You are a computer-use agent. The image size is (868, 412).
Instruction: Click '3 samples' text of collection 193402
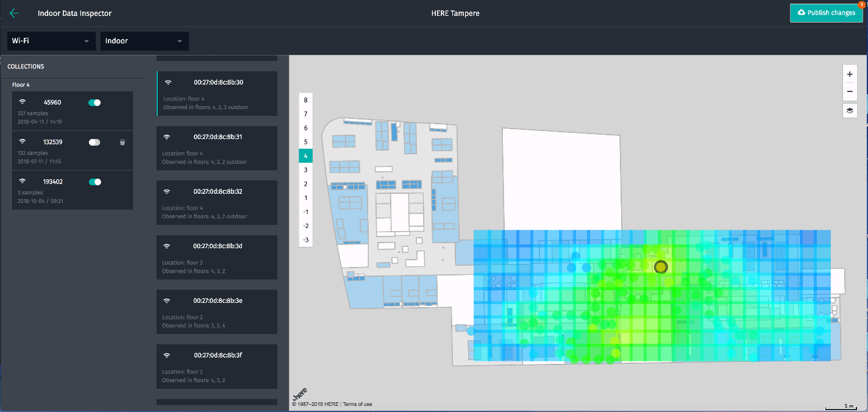(x=30, y=193)
